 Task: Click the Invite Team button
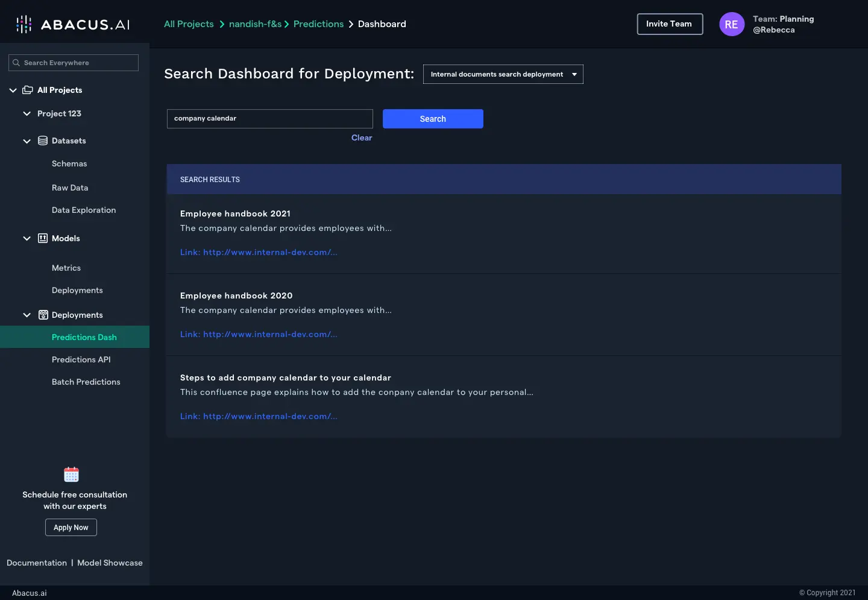669,24
